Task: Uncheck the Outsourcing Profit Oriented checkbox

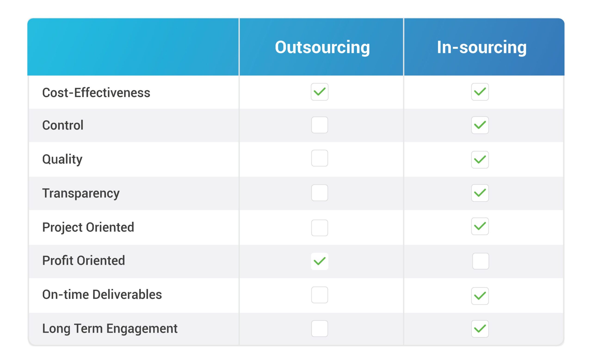Action: tap(319, 261)
